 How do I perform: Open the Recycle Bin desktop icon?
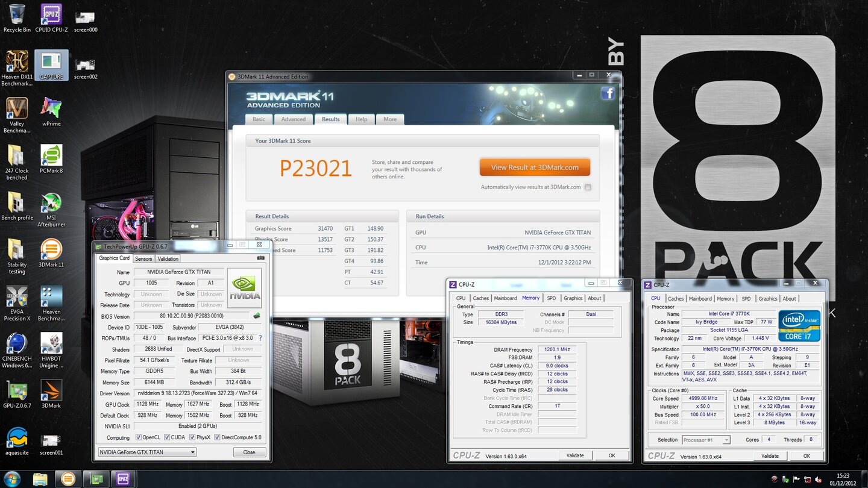[17, 19]
